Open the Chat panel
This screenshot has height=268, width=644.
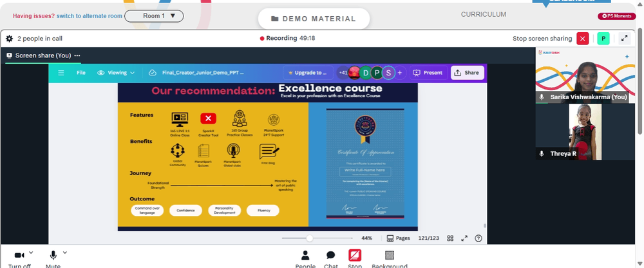click(x=330, y=260)
